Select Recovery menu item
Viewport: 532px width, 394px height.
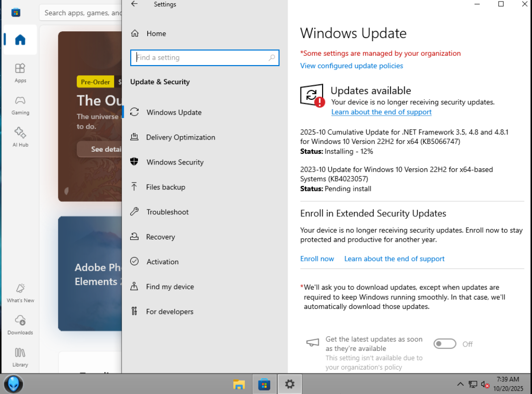pos(205,237)
